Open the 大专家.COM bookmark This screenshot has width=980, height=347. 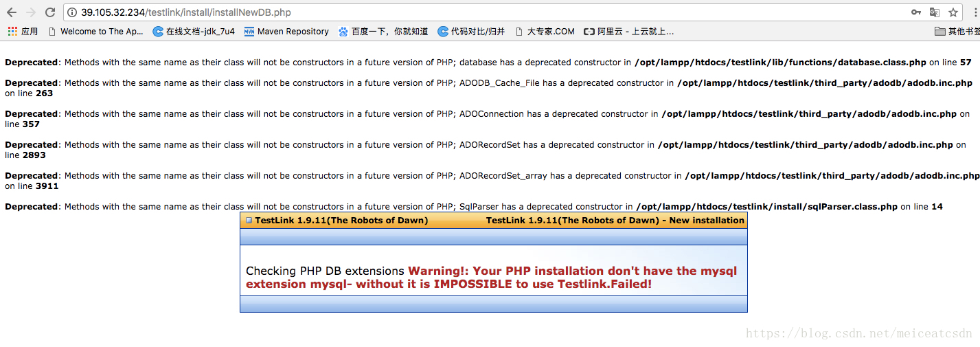pos(545,31)
